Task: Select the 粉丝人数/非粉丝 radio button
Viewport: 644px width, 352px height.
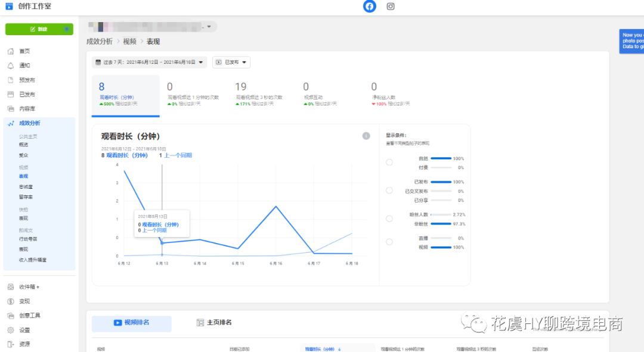Action: (389, 219)
